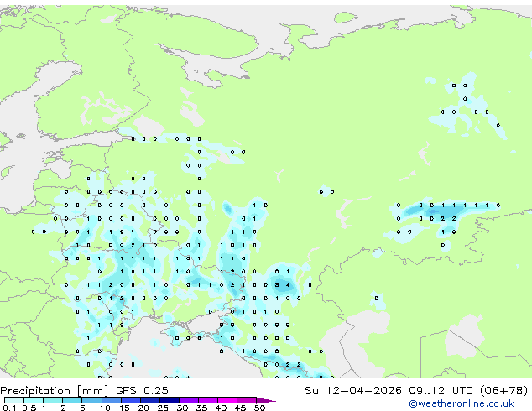This screenshot has width=532, height=411.
Task: Click the legend label '20'
Action: pyautogui.click(x=143, y=408)
